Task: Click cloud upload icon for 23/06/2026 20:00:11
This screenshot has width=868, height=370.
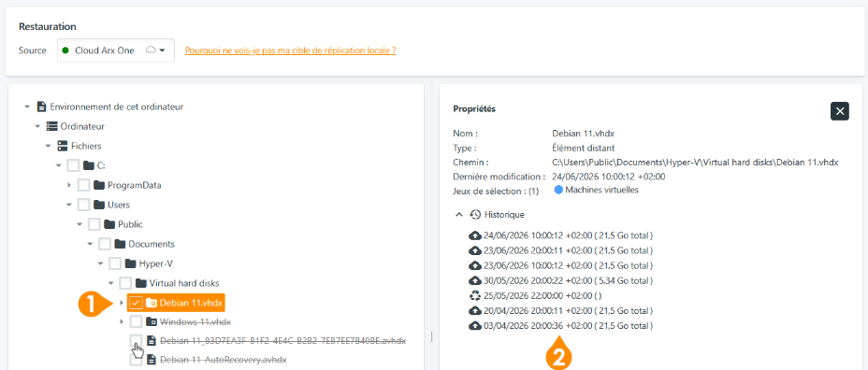Action: 475,250
